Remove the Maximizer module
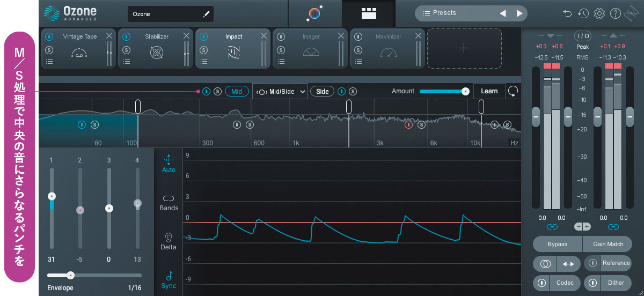644x296 pixels. coord(419,36)
